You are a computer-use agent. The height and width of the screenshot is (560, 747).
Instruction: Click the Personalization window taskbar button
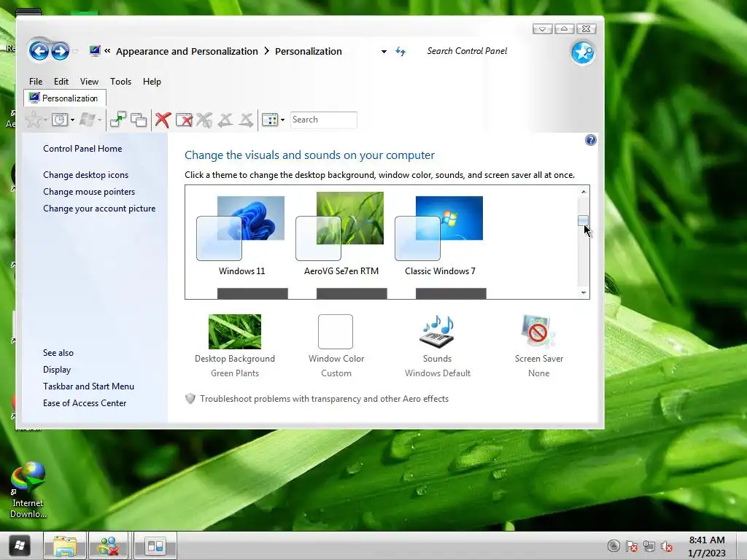tap(156, 545)
